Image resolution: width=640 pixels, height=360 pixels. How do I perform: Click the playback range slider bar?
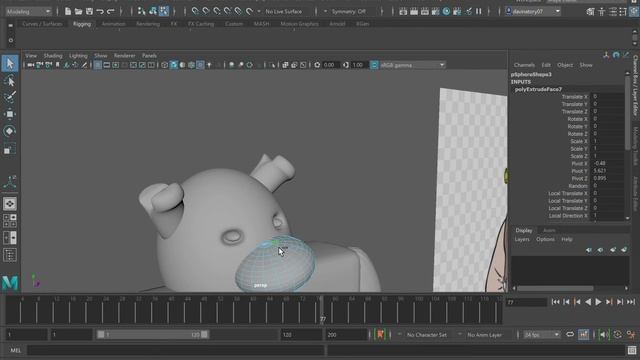click(153, 335)
